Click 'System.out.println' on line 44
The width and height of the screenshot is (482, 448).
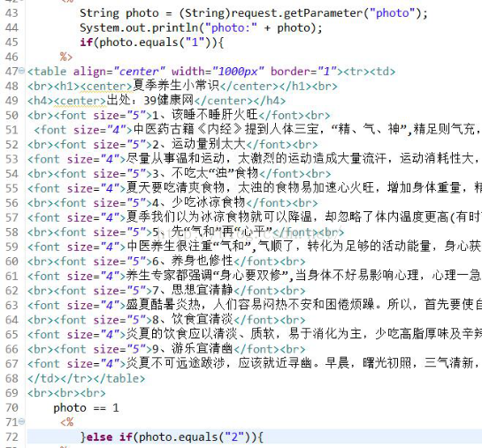tap(139, 28)
